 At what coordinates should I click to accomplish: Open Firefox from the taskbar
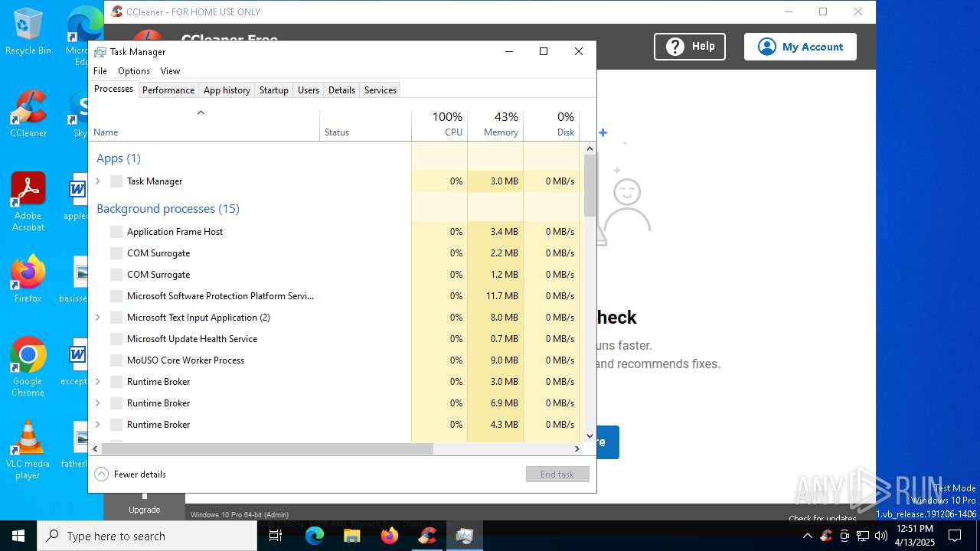(390, 536)
